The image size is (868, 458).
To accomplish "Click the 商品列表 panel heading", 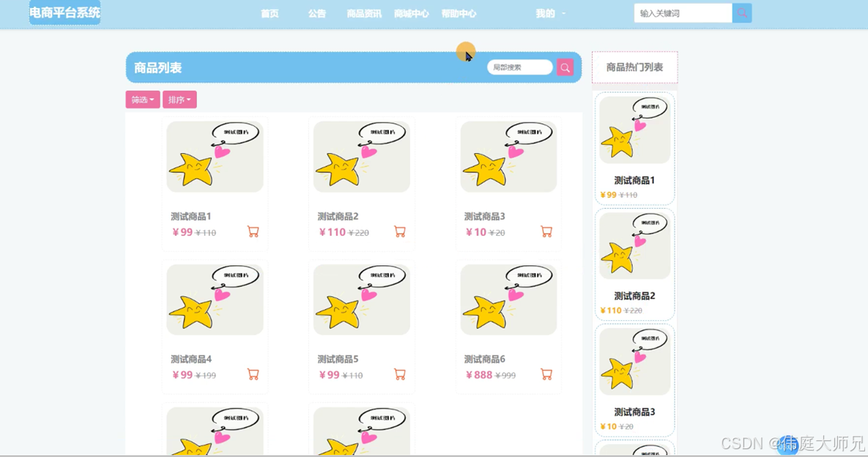I will point(157,67).
